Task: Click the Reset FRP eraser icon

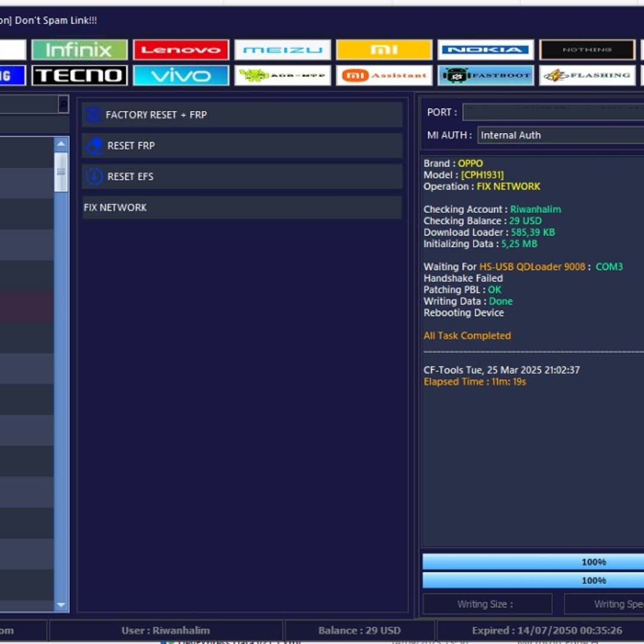Action: 94,146
